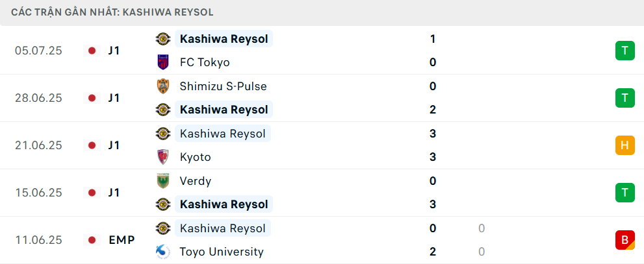Open Toyo University team link

222,251
